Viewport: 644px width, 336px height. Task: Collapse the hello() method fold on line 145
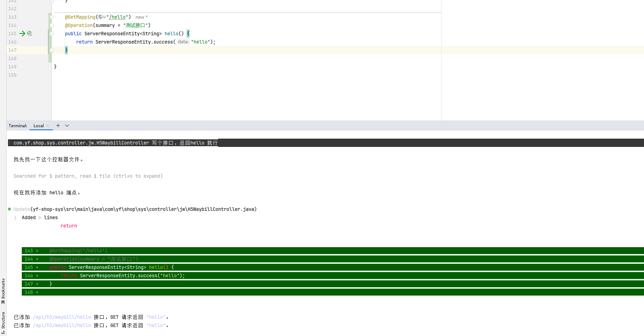(x=52, y=34)
